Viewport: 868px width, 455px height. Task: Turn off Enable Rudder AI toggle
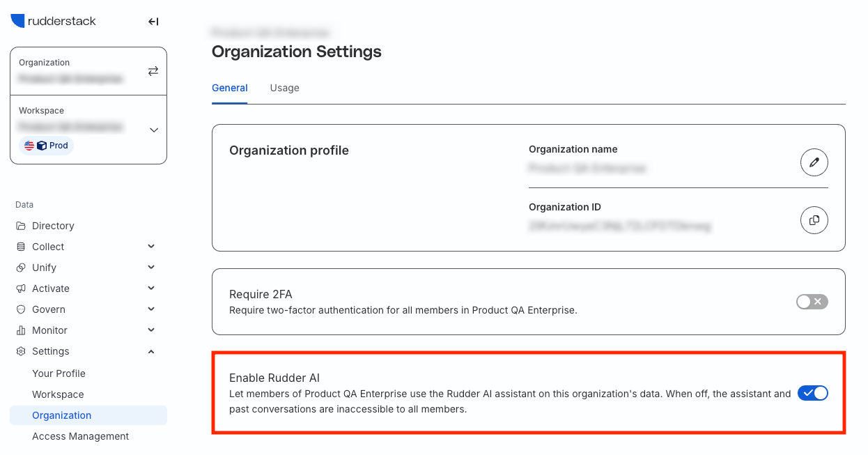[812, 393]
